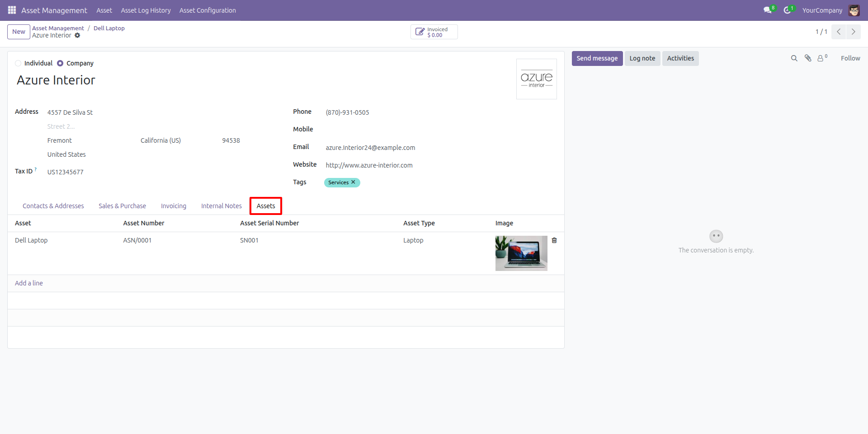Open the activities clock icon in navbar

pos(788,10)
